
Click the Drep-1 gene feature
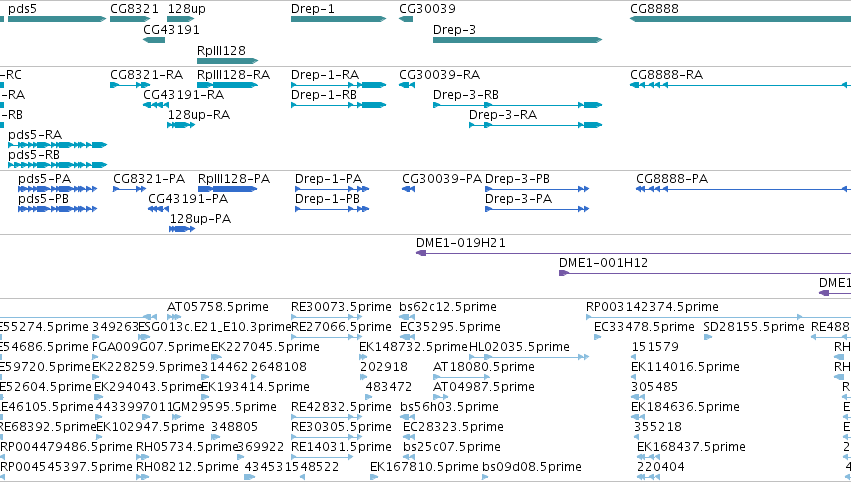[338, 19]
